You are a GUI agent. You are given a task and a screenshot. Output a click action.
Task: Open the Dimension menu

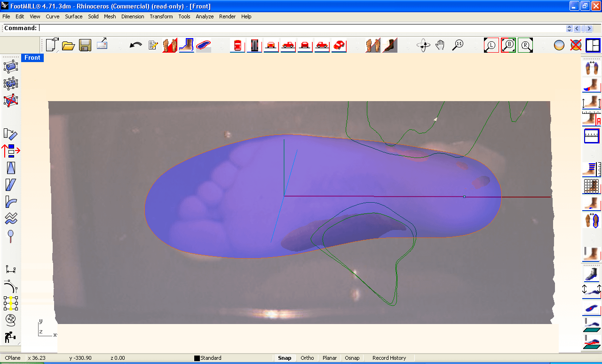click(x=133, y=16)
